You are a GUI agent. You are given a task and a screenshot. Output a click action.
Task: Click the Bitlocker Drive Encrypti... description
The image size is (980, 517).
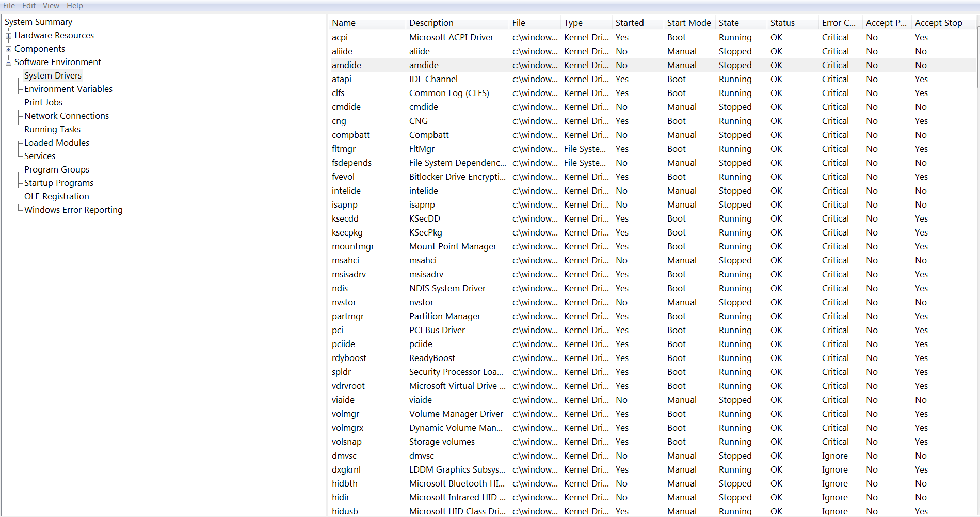pos(458,177)
